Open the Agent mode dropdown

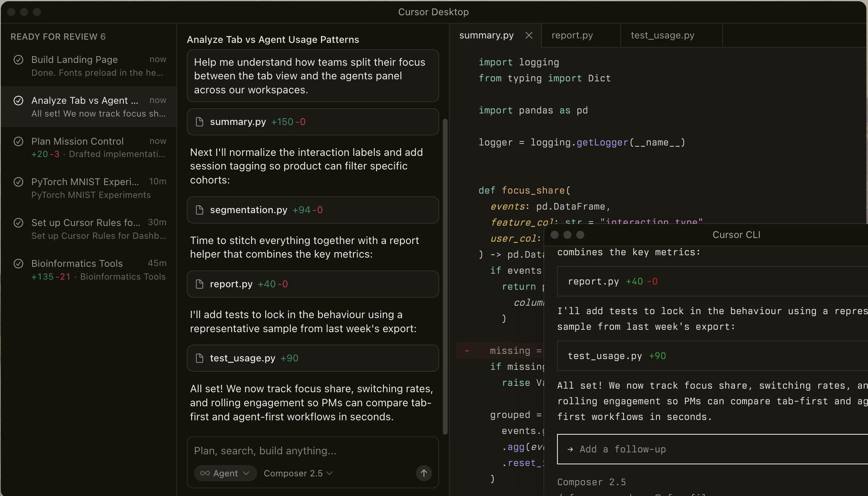pyautogui.click(x=225, y=473)
